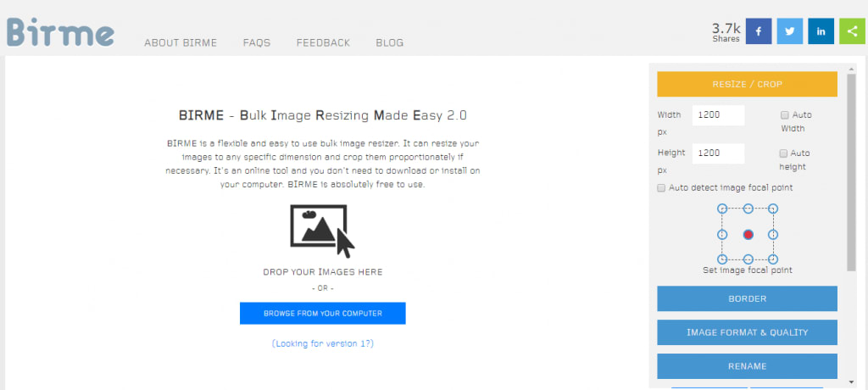Viewport: 868px width, 390px height.
Task: Click the settings panel scrollbar thumb
Action: [x=851, y=172]
